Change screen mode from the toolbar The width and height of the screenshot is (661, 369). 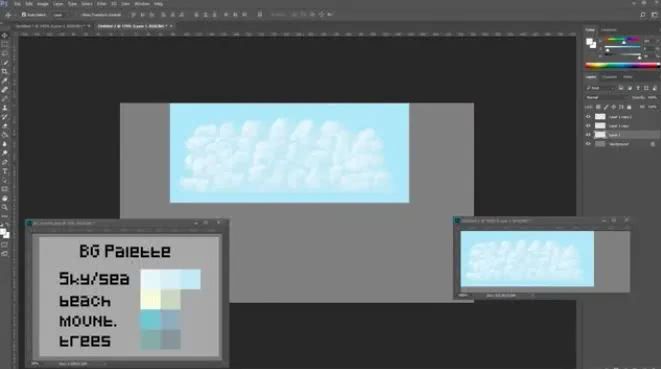click(x=5, y=253)
